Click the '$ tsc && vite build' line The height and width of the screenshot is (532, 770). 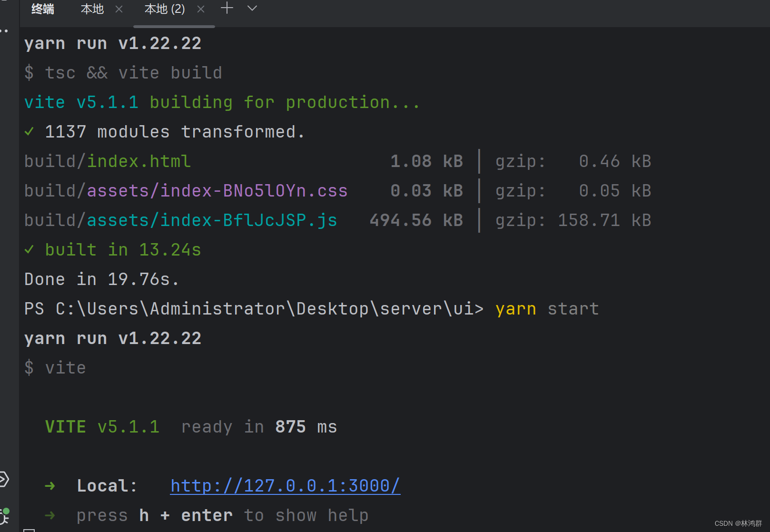point(123,73)
